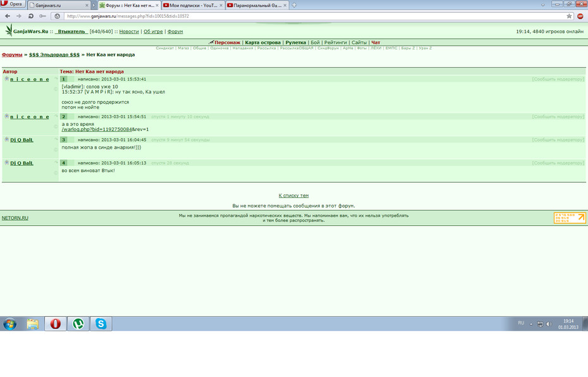Open n i c e o n e profile in post 1
Screen dimensions: 588x377
click(x=30, y=79)
